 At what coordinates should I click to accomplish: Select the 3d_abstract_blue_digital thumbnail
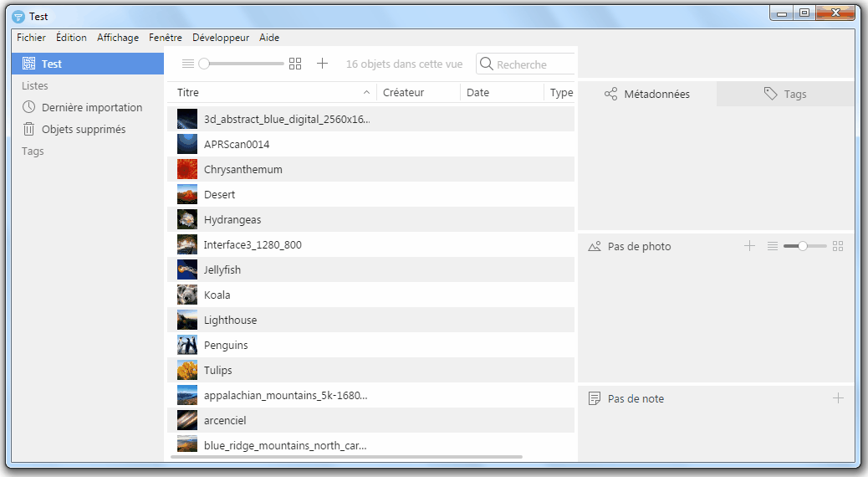coord(187,119)
